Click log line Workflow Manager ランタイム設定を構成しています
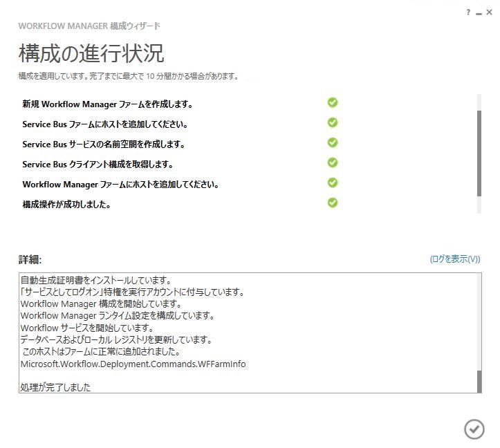 (x=118, y=316)
